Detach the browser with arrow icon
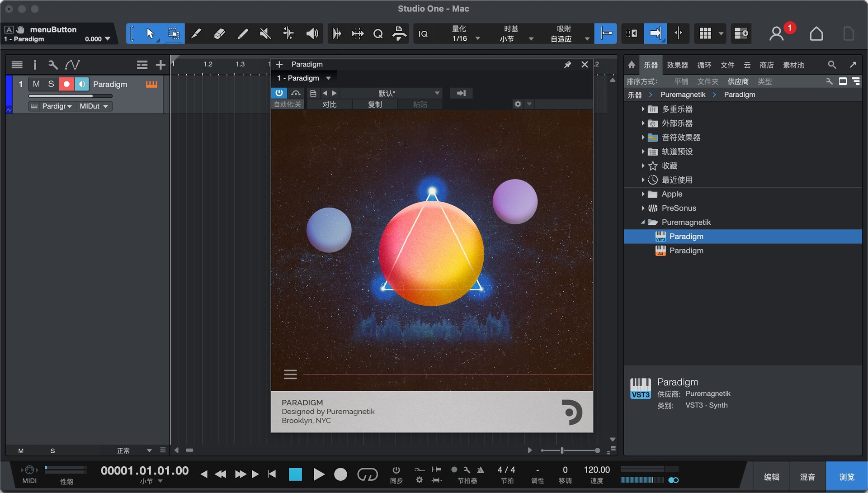Viewport: 868px width, 493px height. pyautogui.click(x=853, y=65)
